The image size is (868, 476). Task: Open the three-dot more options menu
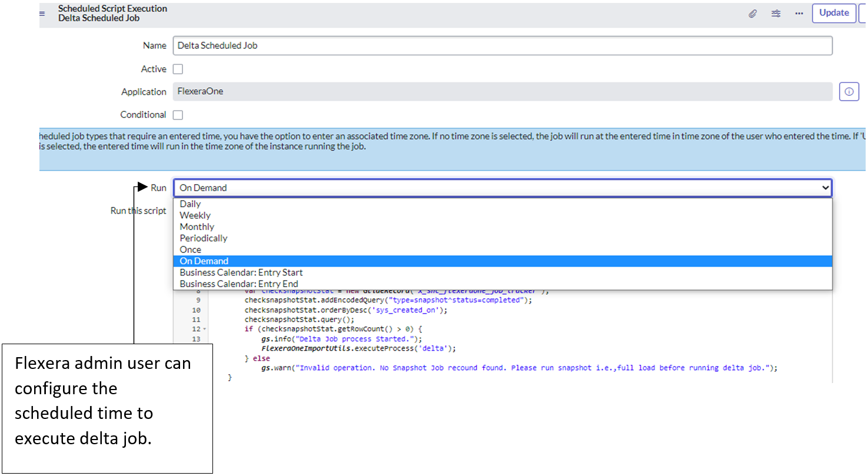click(799, 14)
